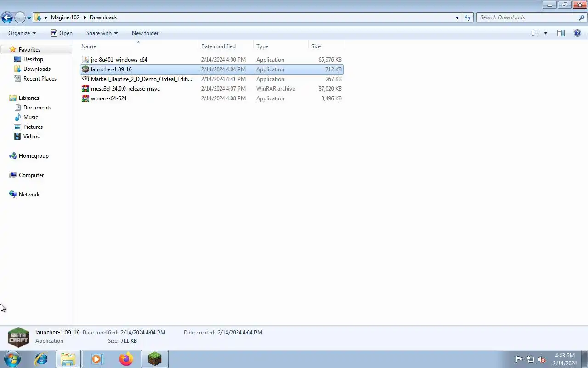Viewport: 588px width, 368px height.
Task: Click the Forward navigation arrow
Action: (20, 17)
